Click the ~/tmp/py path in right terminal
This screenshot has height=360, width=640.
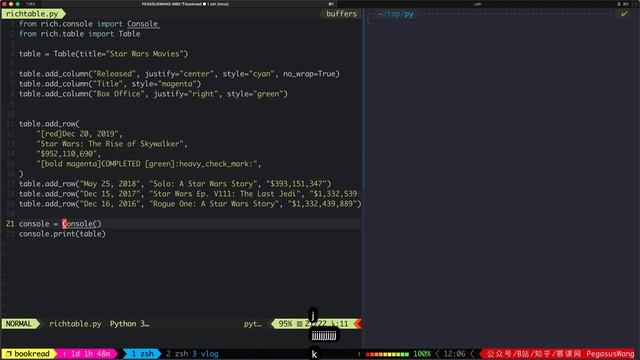[395, 14]
